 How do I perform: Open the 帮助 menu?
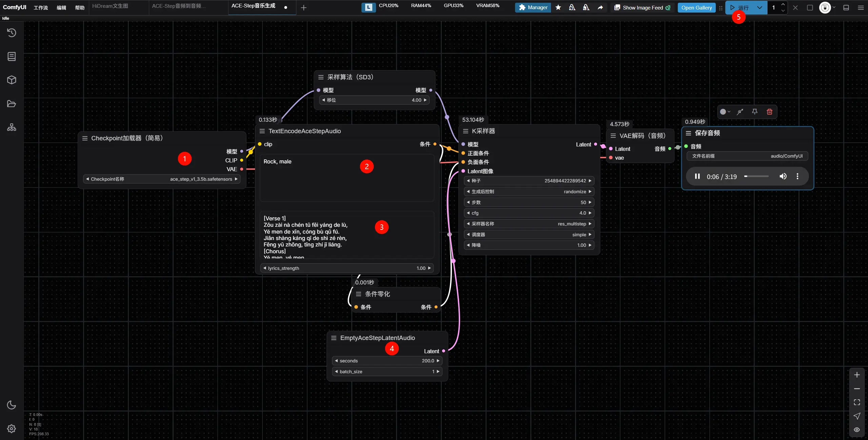click(x=80, y=7)
